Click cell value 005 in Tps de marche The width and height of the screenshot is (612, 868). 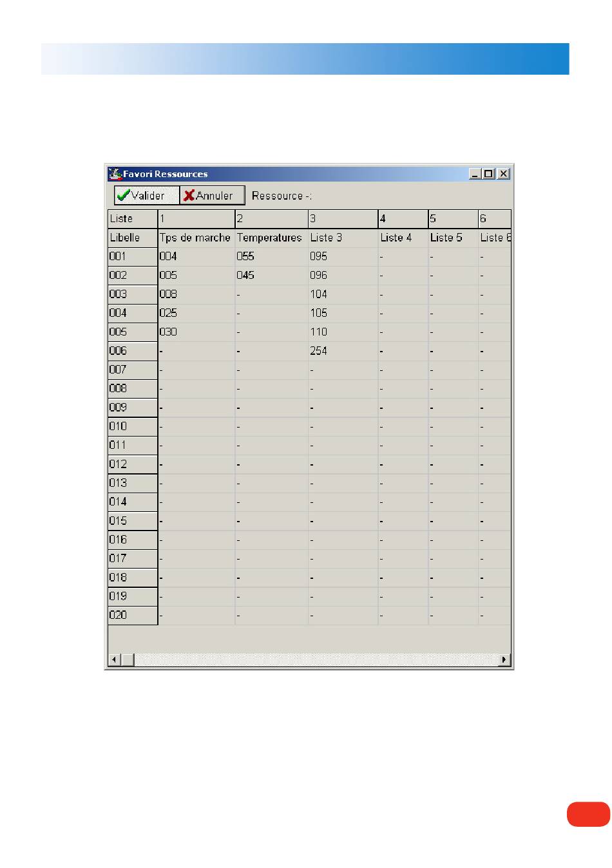(x=196, y=276)
